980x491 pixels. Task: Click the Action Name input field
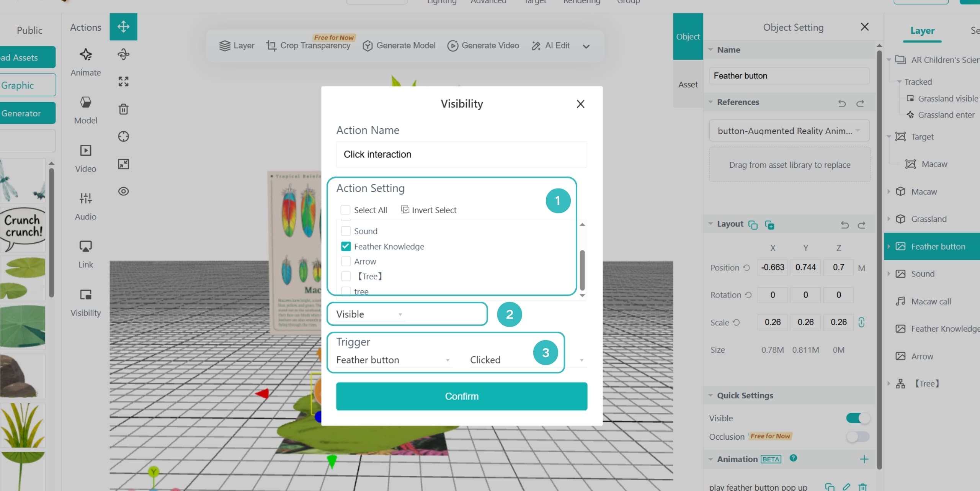[461, 154]
